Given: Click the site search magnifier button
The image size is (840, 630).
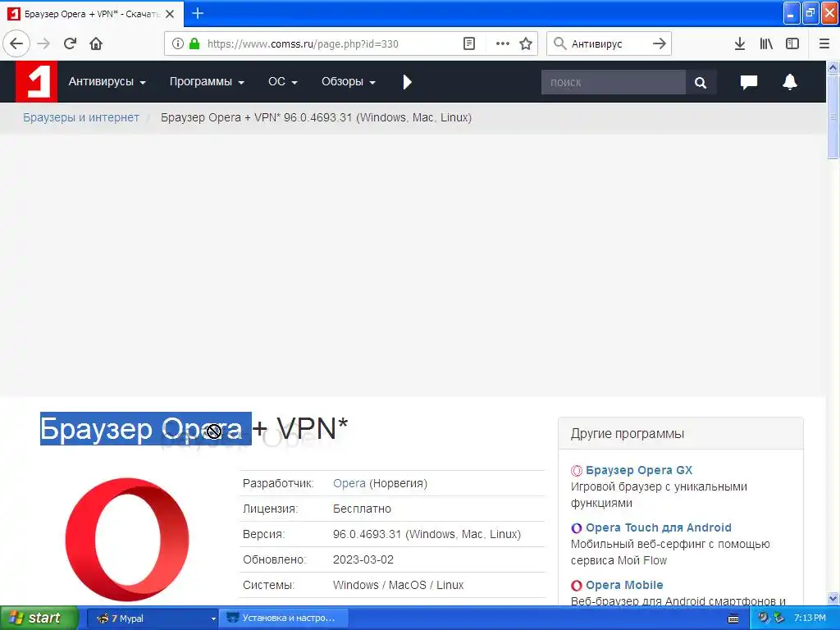Looking at the screenshot, I should click(701, 82).
